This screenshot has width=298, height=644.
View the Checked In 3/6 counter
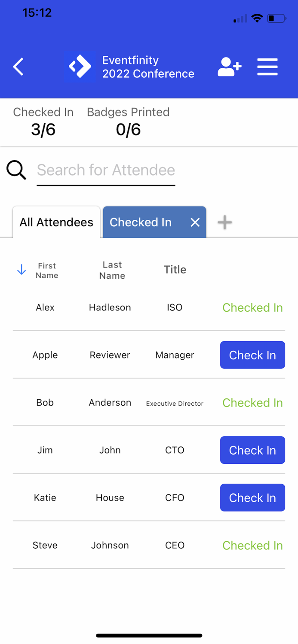coord(43,122)
